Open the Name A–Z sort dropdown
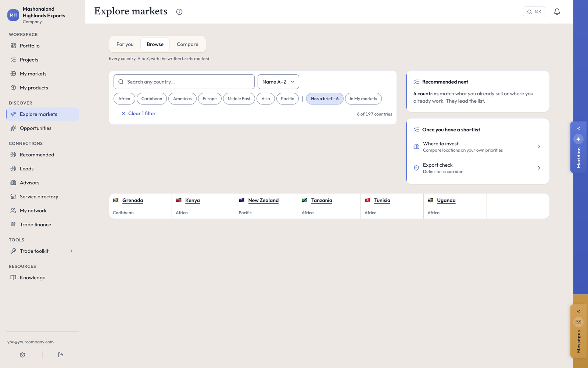The image size is (588, 368). [x=278, y=82]
